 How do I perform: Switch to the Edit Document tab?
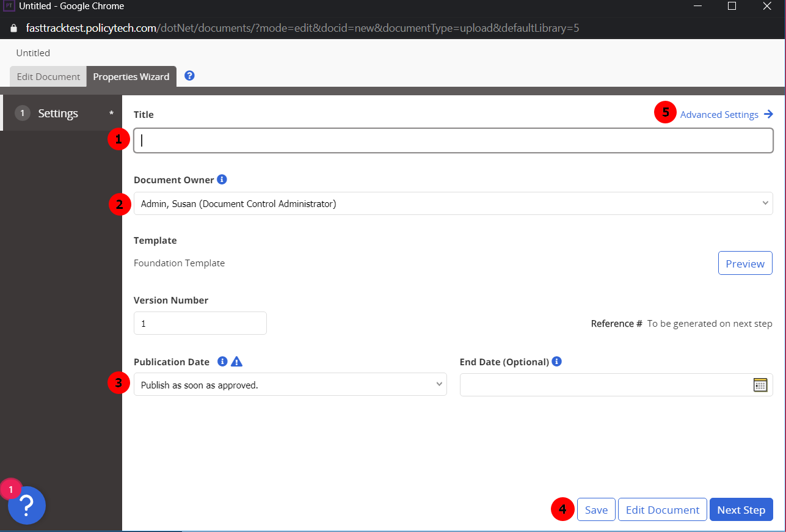48,76
